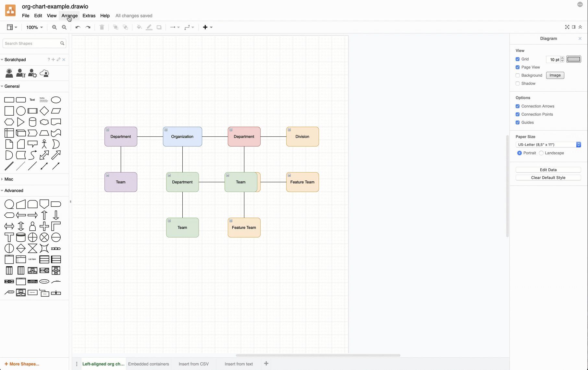Open the Paper Size dropdown
Screen dimensions: 588x370
(548, 145)
